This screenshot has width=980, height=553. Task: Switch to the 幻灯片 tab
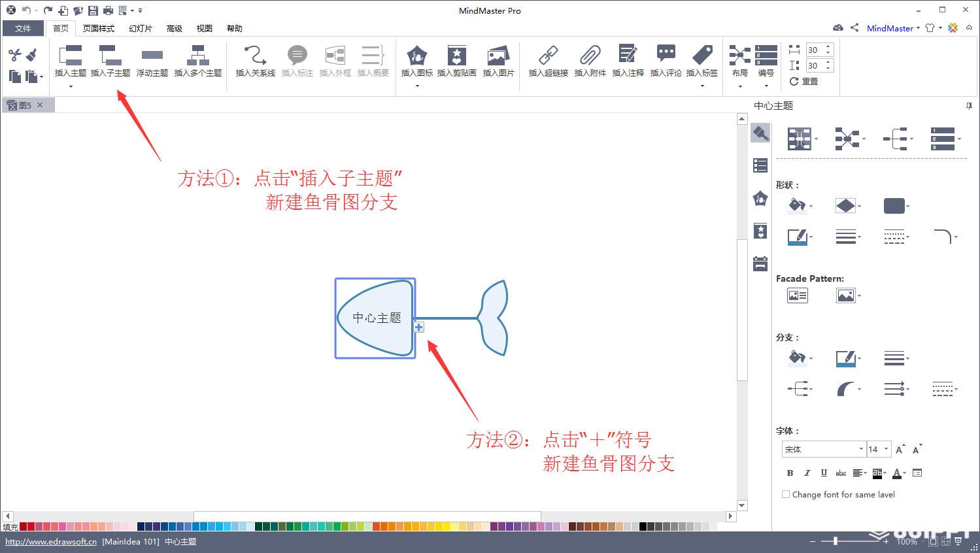pyautogui.click(x=141, y=28)
